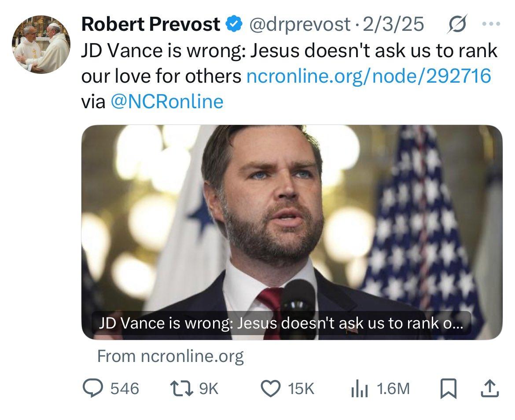Repost the tweet using the arrows icon
This screenshot has height=420, width=515.
pos(182,387)
